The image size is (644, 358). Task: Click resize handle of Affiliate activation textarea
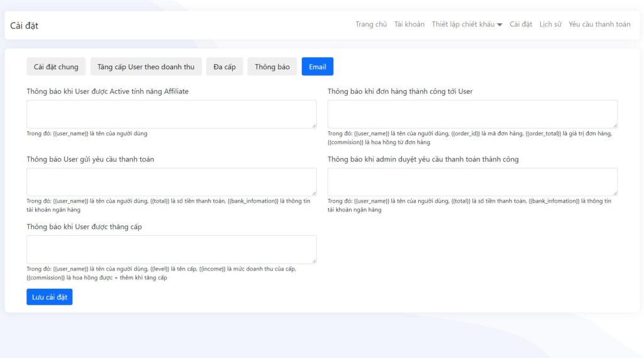(314, 126)
